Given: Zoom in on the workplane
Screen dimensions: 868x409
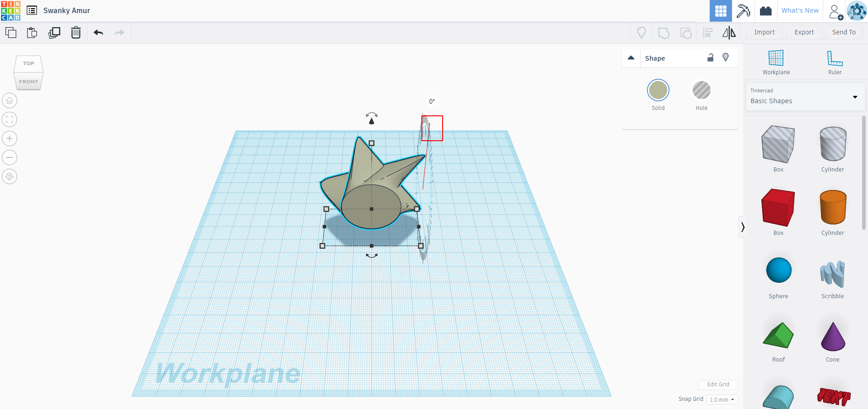Looking at the screenshot, I should [x=9, y=138].
